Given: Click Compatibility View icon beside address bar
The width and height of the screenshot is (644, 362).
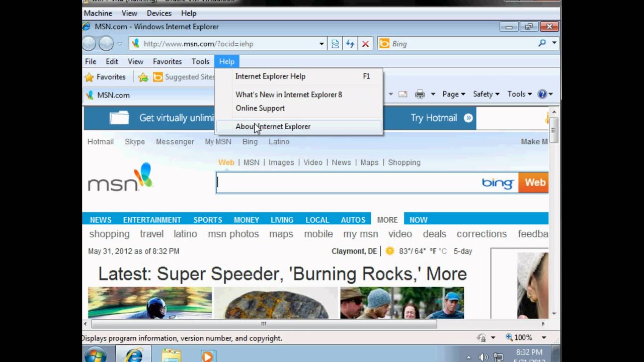Looking at the screenshot, I should pyautogui.click(x=335, y=44).
